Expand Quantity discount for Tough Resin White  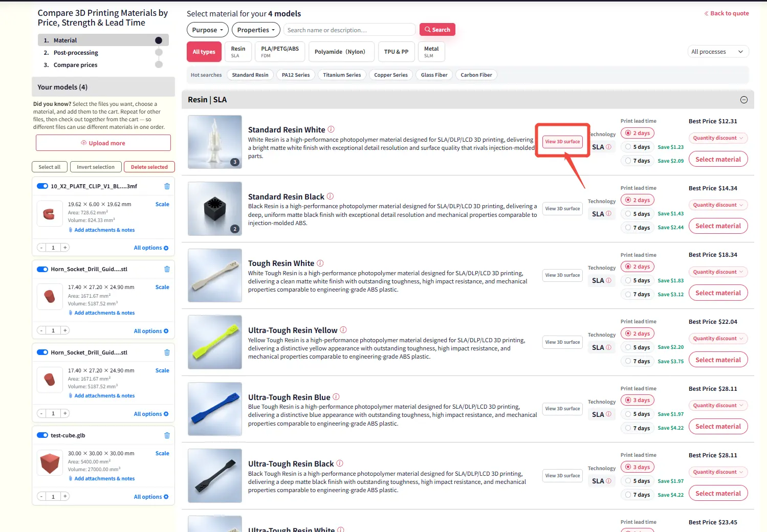click(x=718, y=272)
